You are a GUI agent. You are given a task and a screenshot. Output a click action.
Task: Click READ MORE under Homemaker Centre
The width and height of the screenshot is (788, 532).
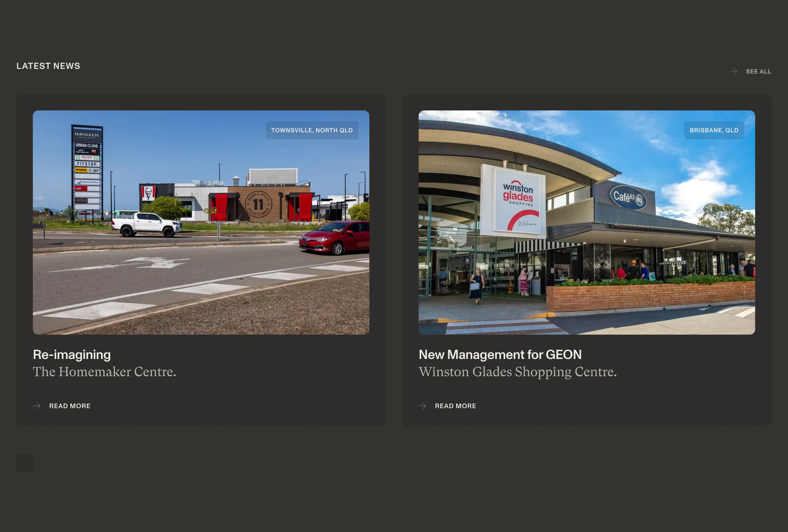click(x=70, y=406)
